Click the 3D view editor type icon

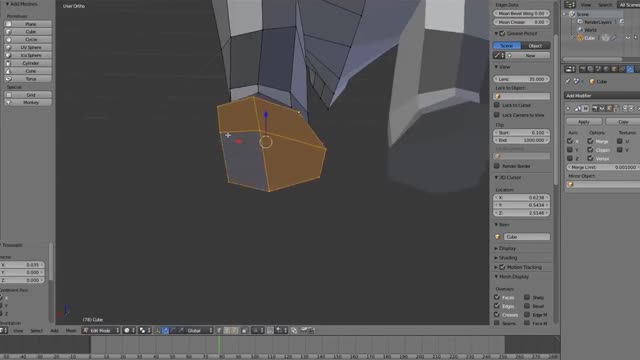pos(4,330)
